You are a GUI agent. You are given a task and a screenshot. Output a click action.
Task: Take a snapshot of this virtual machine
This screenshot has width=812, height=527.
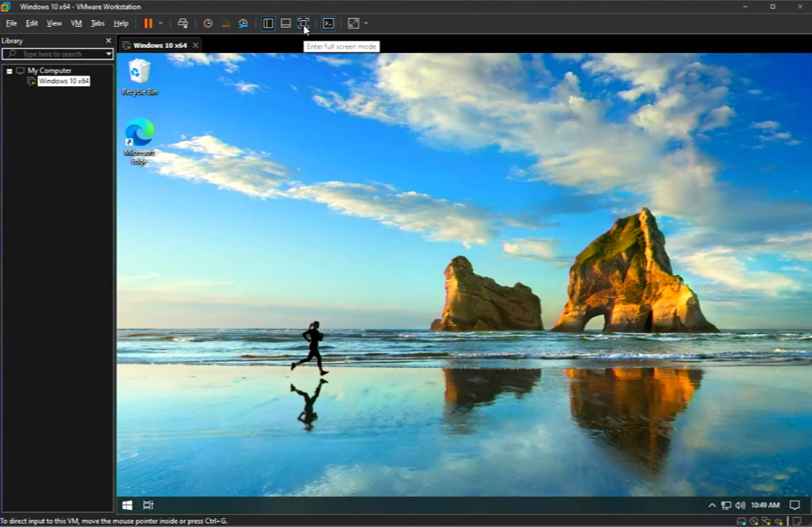click(x=208, y=23)
